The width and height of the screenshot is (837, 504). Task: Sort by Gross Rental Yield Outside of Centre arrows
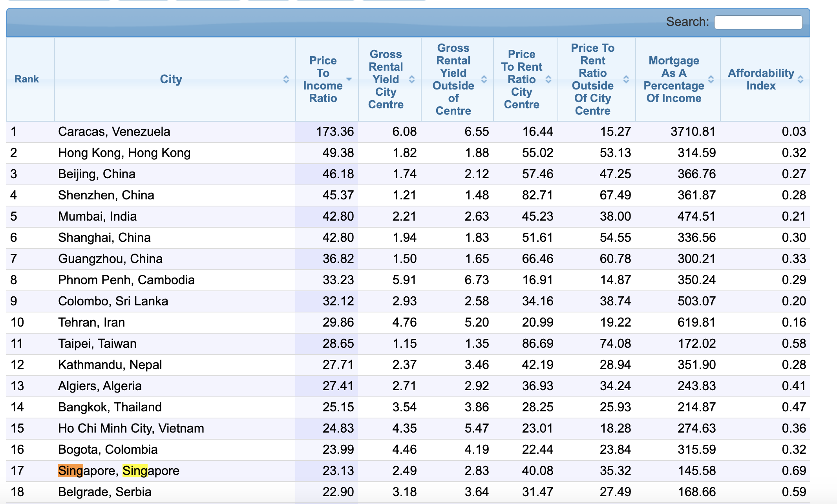(484, 79)
